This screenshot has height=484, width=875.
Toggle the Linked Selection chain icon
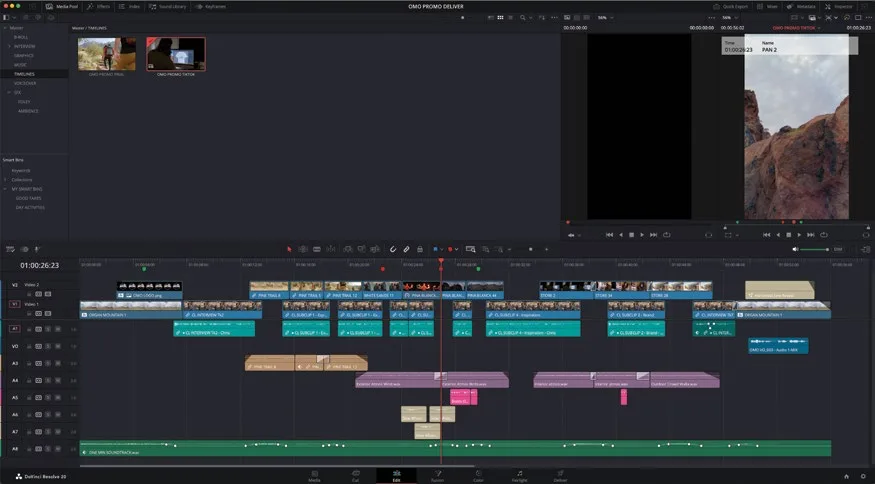click(406, 249)
